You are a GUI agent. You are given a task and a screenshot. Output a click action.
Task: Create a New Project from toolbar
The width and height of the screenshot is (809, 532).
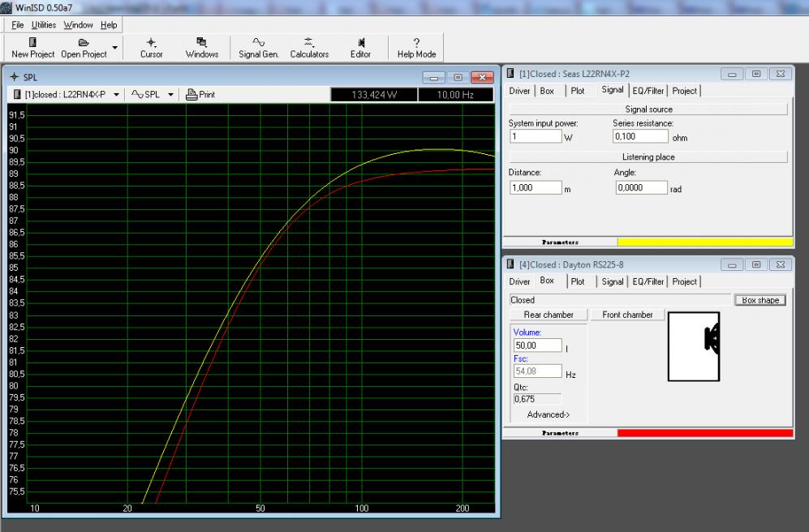coord(32,48)
